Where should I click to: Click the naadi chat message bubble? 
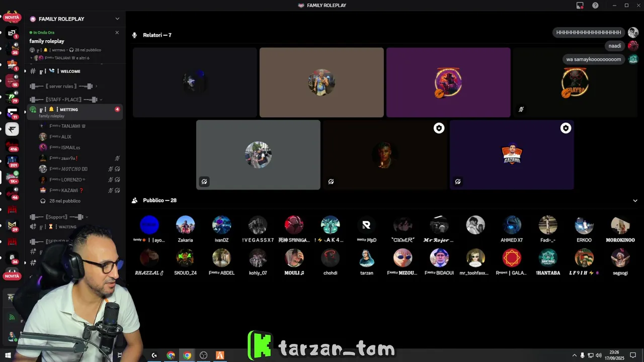pos(615,46)
